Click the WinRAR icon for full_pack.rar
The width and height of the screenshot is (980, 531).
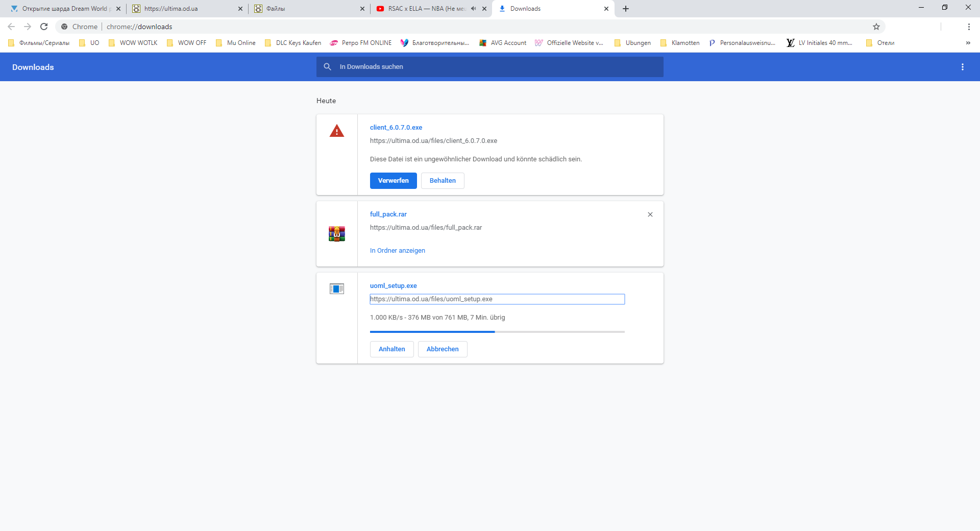pyautogui.click(x=337, y=234)
